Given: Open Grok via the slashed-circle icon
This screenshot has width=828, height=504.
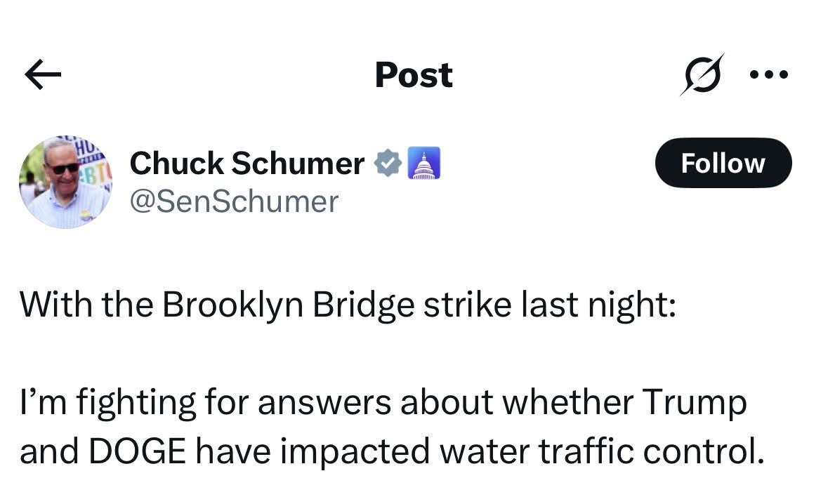Looking at the screenshot, I should (x=701, y=74).
